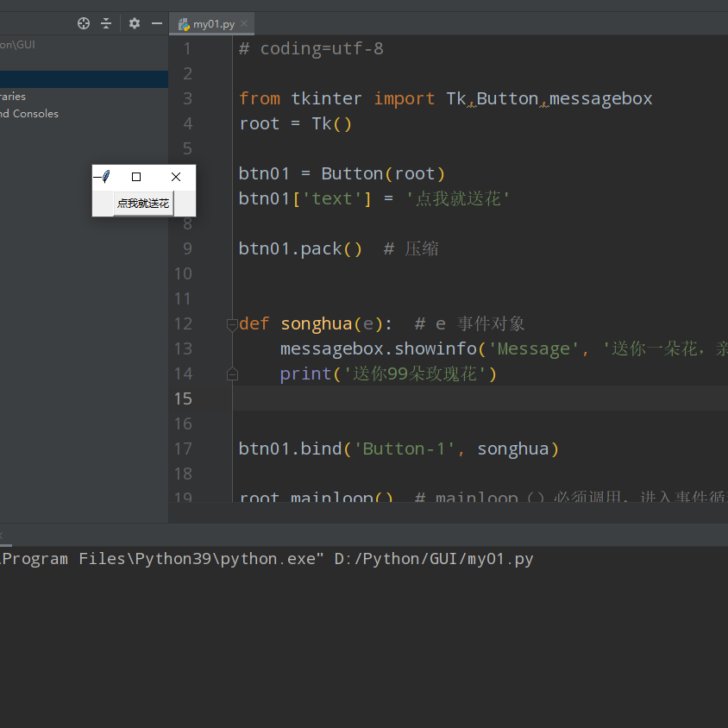Click the 'messagebox' import name on line 3
Viewport: 728px width, 728px height.
tap(601, 98)
